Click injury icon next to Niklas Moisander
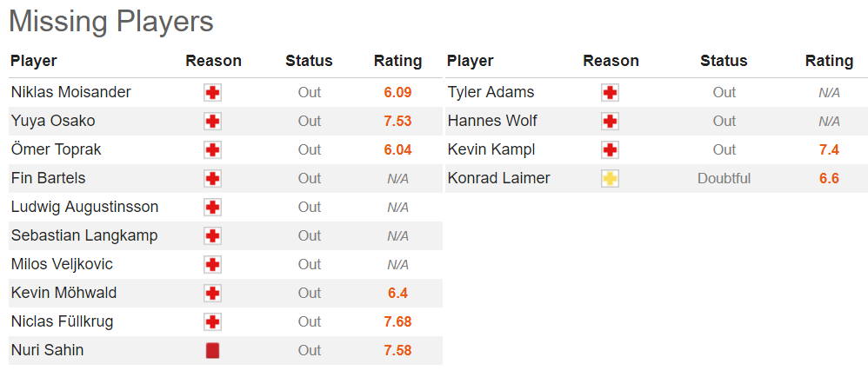 click(212, 93)
